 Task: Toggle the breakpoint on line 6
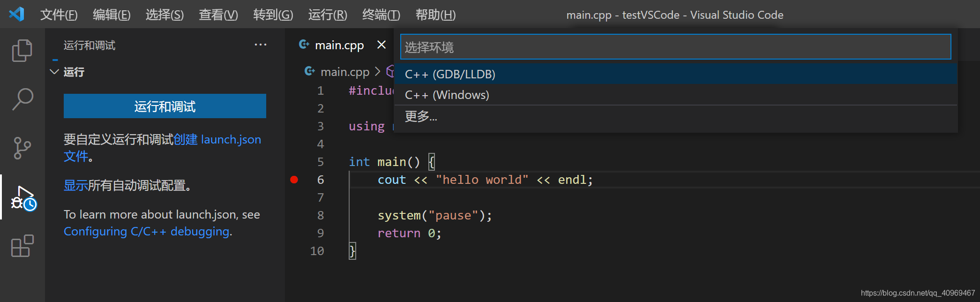click(294, 180)
